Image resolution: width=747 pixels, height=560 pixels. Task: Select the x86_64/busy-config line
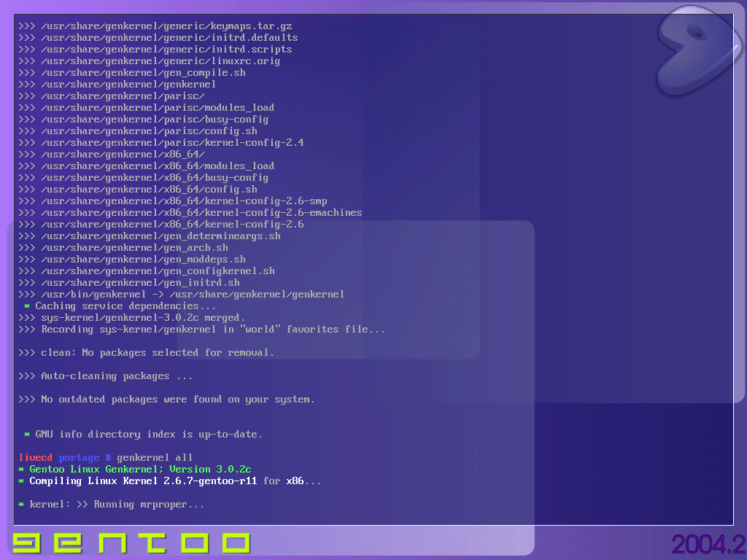pyautogui.click(x=144, y=178)
